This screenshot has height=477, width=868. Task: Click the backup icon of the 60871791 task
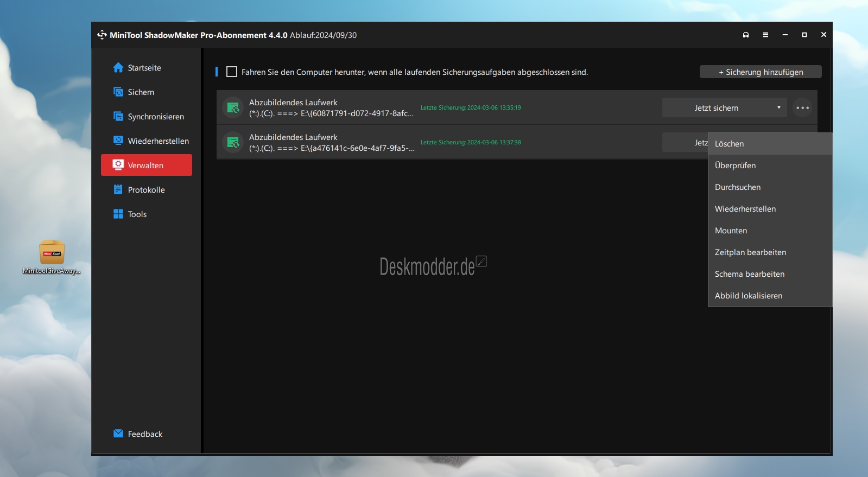coord(233,107)
